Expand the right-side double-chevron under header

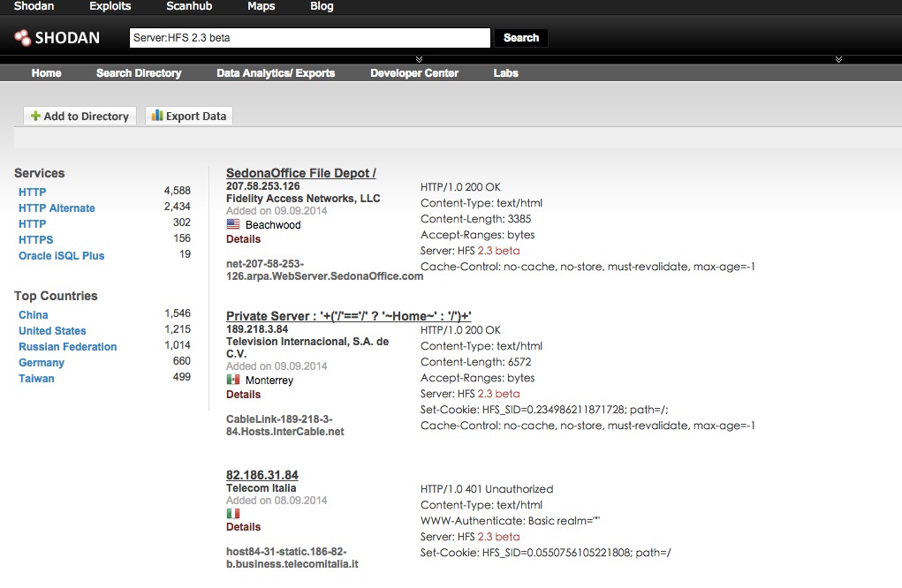click(x=838, y=59)
